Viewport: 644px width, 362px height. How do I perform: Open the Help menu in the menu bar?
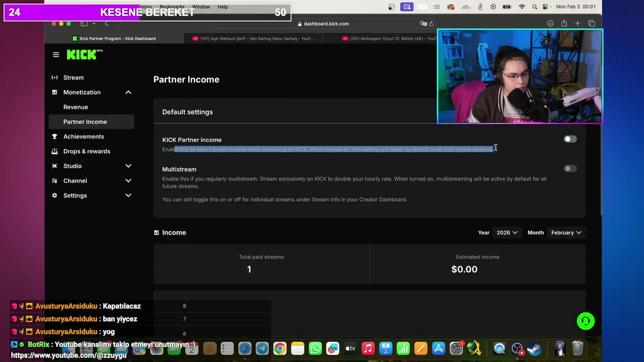tap(223, 7)
